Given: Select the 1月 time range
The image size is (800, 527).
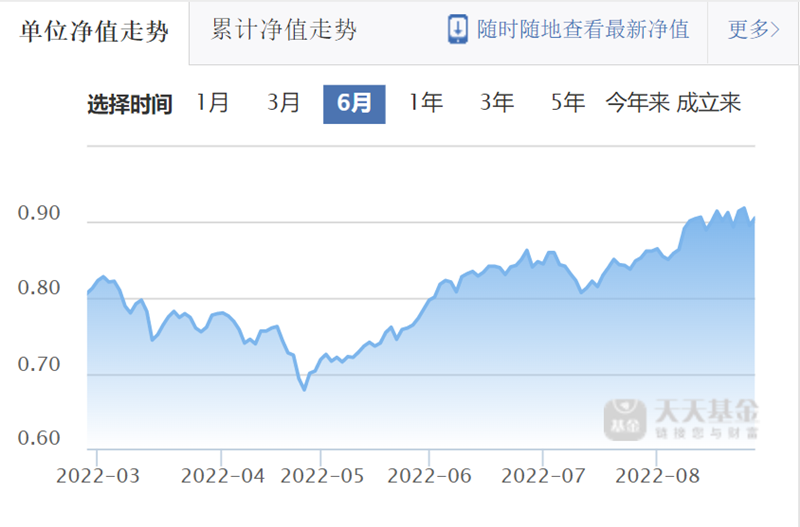Looking at the screenshot, I should pos(213,103).
